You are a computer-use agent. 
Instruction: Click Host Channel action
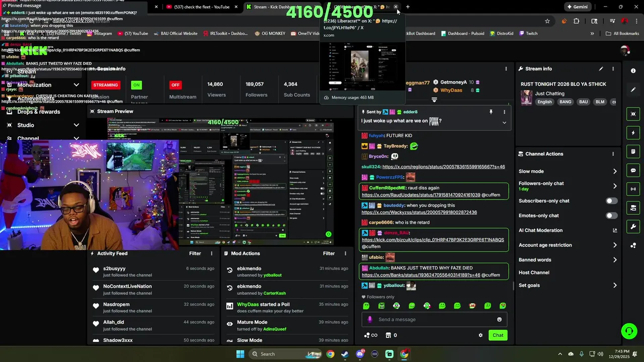coord(534,273)
